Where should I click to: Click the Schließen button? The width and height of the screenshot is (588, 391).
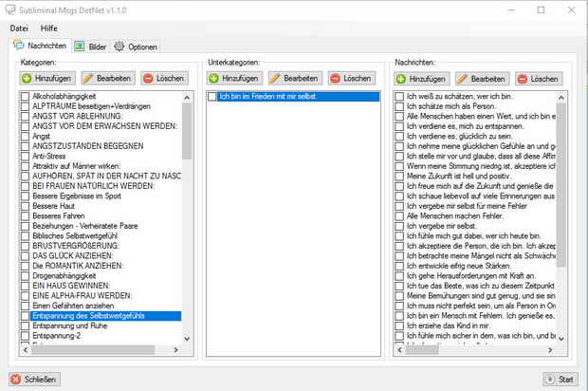click(34, 380)
